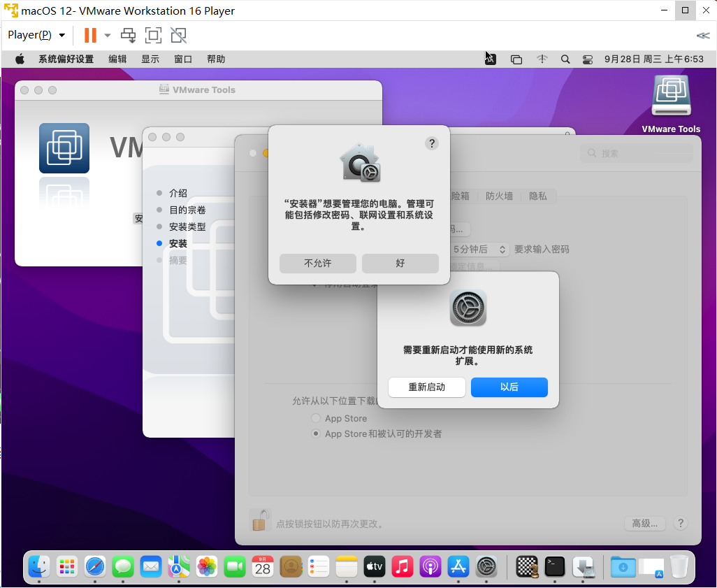Open the 窗口 menu
The width and height of the screenshot is (717, 588).
click(183, 59)
